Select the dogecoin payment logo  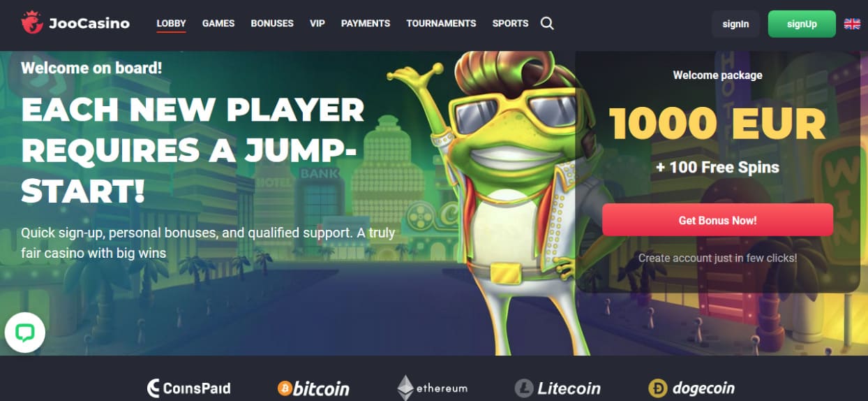691,388
